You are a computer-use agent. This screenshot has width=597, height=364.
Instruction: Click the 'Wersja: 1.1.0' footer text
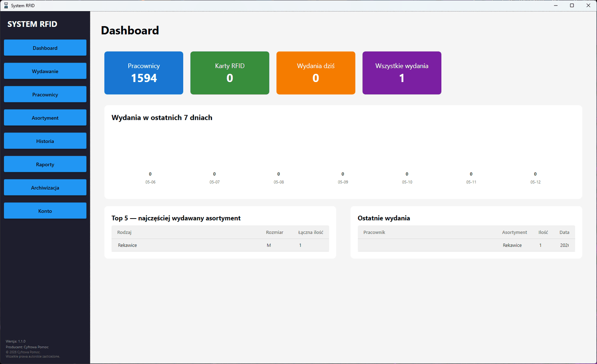tap(16, 341)
